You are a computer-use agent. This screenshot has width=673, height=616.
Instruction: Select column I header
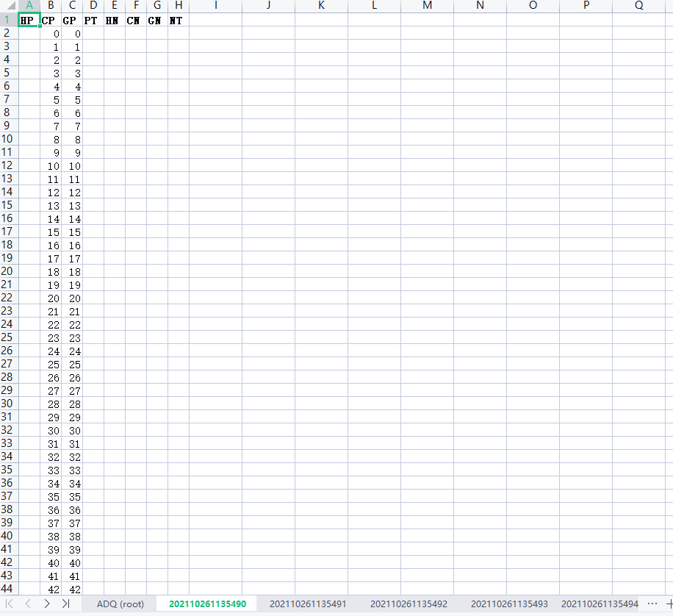[x=215, y=6]
